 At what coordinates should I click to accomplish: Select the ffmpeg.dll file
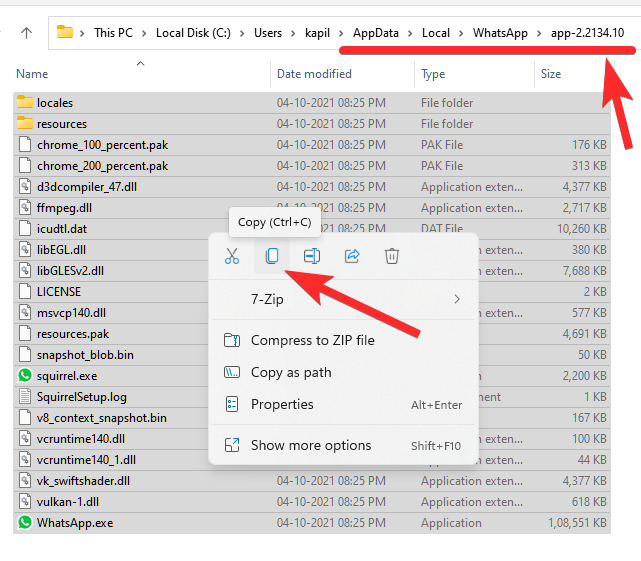(x=64, y=208)
